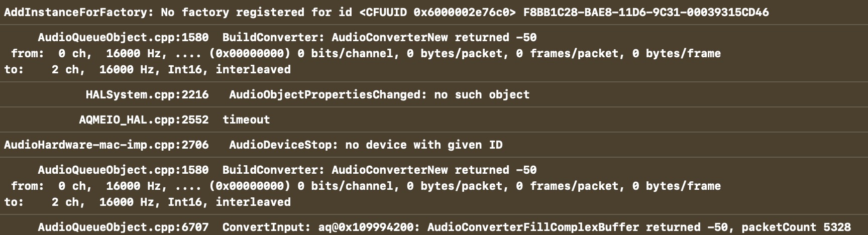Select the first AudioQueueObject.cpp:1580 BuildConverter line

tap(287, 37)
